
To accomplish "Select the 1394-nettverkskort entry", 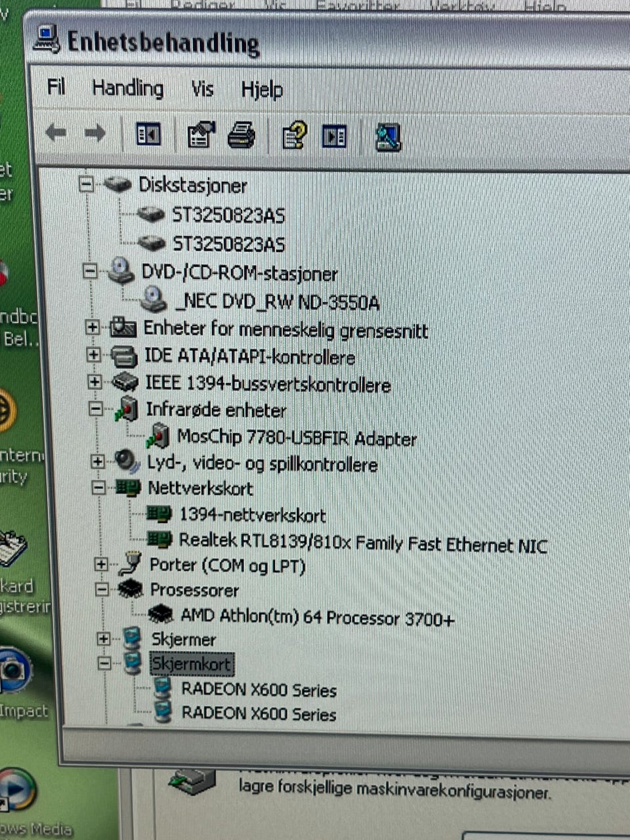I will tap(253, 515).
